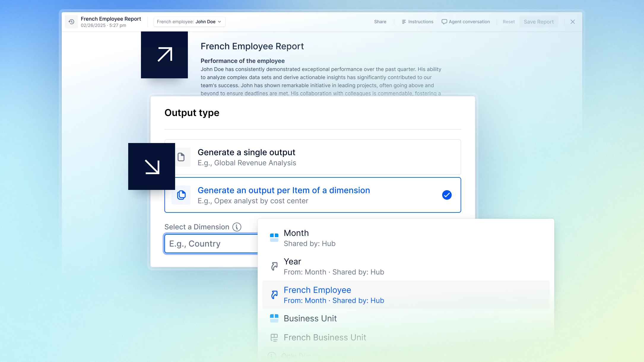The width and height of the screenshot is (644, 362).
Task: Click the blue selected checkmark
Action: click(x=447, y=195)
